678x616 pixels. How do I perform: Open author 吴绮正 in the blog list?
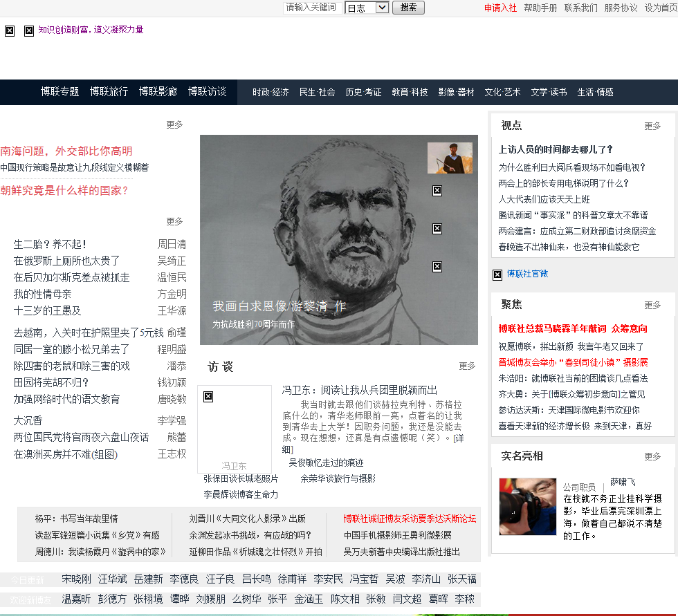[x=172, y=261]
